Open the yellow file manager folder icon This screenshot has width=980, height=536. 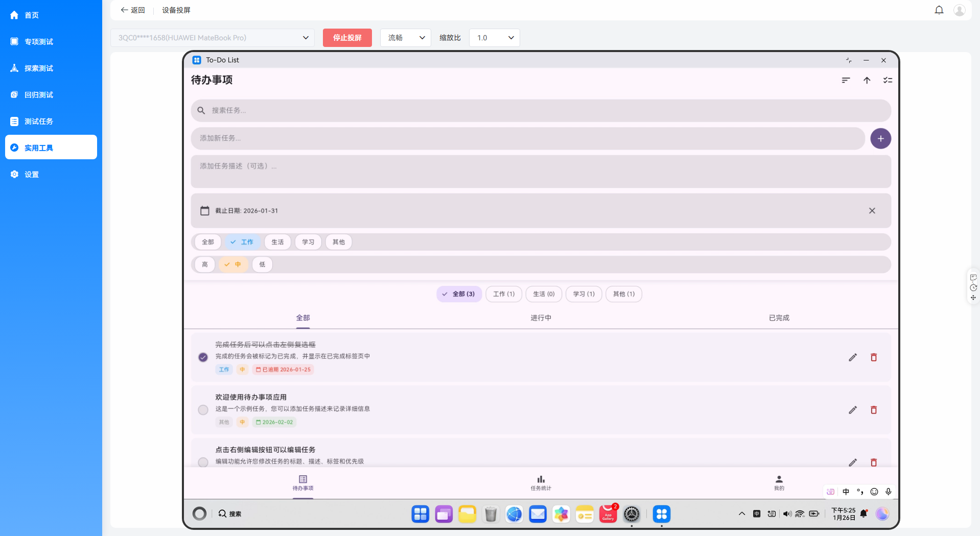pyautogui.click(x=467, y=514)
